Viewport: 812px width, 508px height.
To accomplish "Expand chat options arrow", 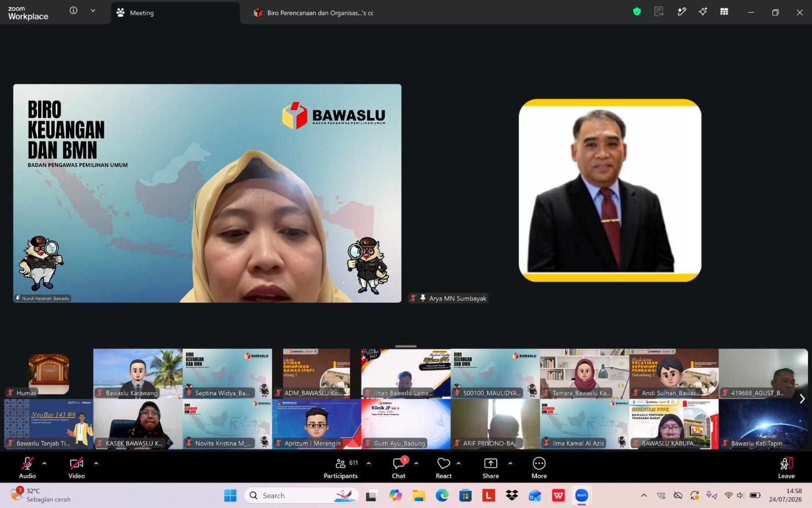I will 416,463.
